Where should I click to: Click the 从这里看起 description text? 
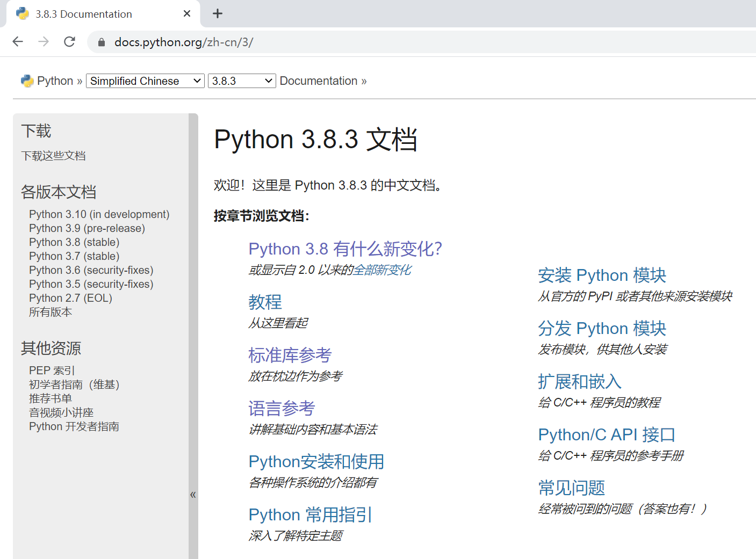click(x=278, y=323)
